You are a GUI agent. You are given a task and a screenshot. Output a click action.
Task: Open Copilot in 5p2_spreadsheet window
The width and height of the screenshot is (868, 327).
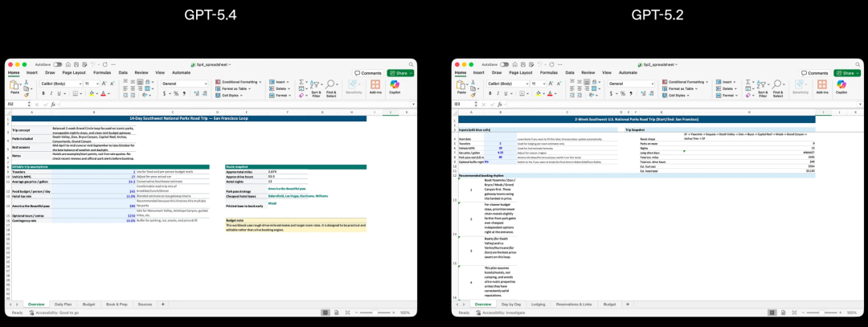[x=841, y=87]
